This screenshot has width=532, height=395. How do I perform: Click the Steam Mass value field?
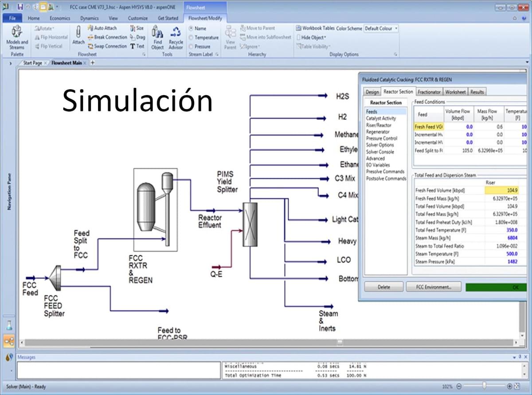pos(502,238)
